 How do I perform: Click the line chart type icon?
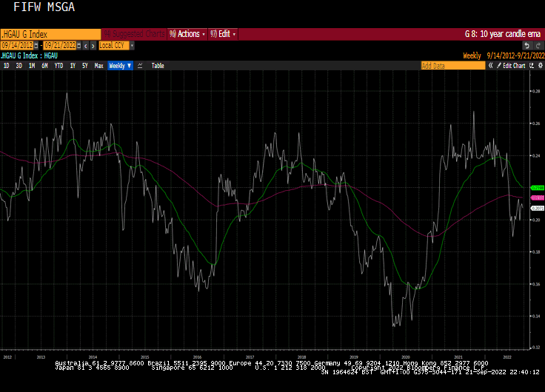pos(140,66)
